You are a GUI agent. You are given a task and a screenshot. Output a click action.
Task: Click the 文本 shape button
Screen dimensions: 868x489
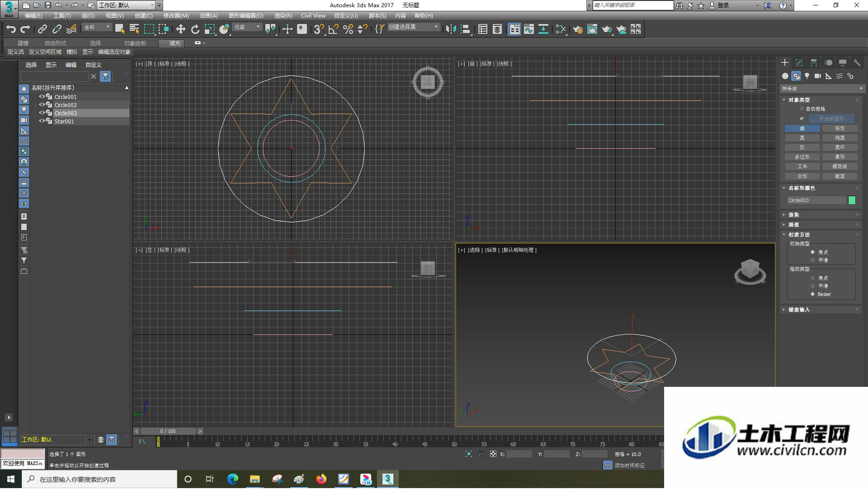click(802, 167)
